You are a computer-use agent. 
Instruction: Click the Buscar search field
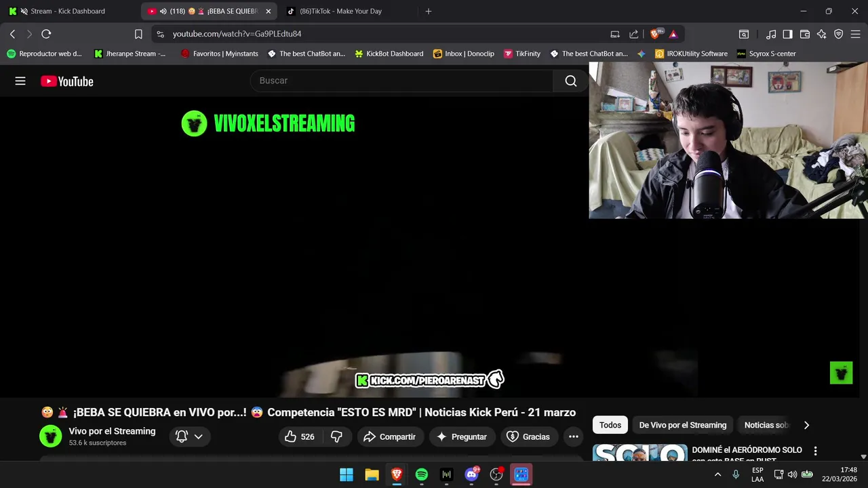[401, 81]
